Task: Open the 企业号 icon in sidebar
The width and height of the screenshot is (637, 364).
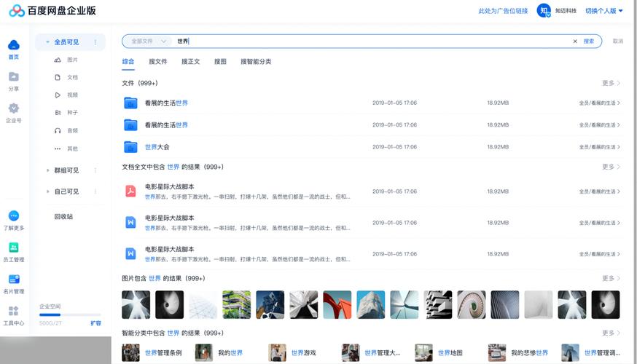Action: [14, 108]
